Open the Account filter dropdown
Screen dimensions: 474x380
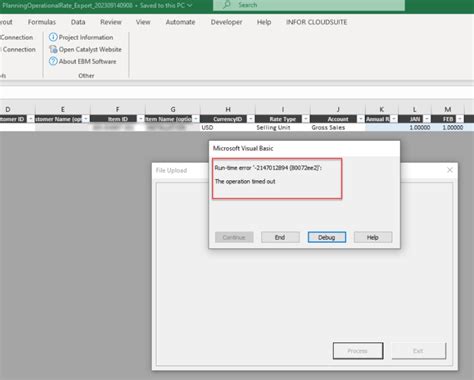[x=361, y=119]
